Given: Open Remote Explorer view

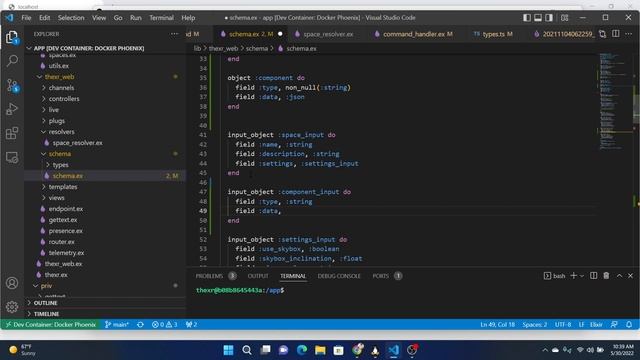Looking at the screenshot, I should 12,157.
